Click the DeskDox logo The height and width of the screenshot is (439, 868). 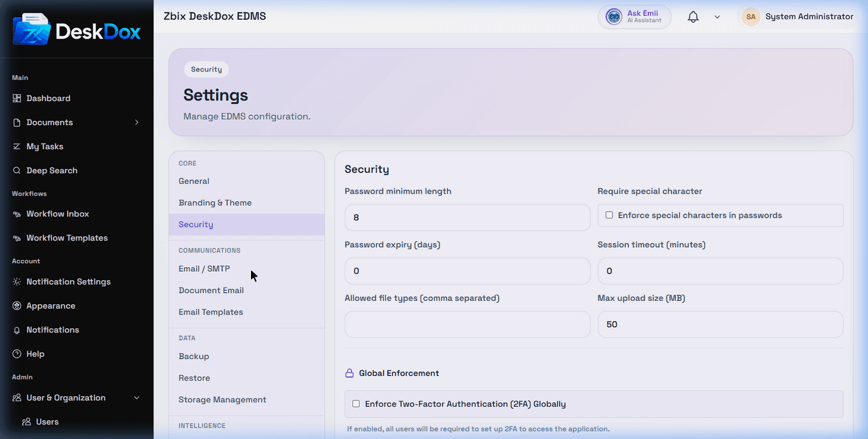tap(76, 29)
